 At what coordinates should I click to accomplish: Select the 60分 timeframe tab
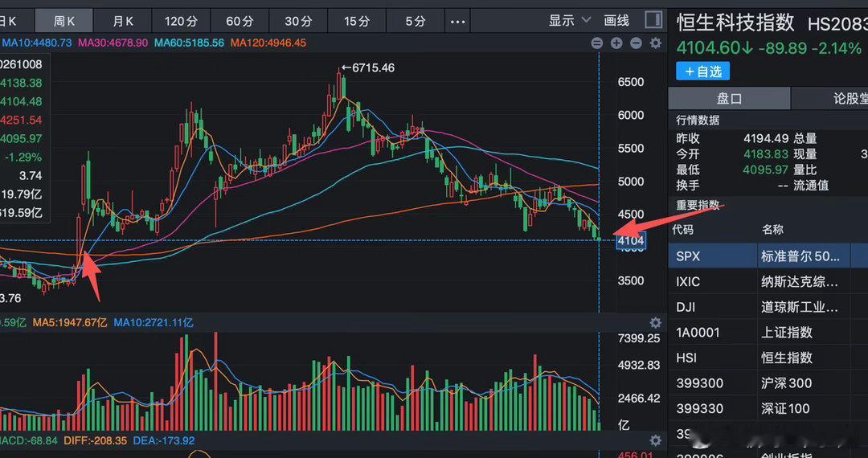240,22
